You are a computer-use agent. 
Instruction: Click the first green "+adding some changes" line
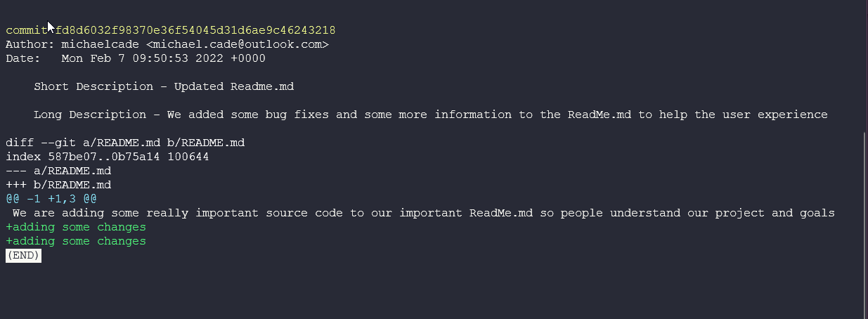click(76, 227)
